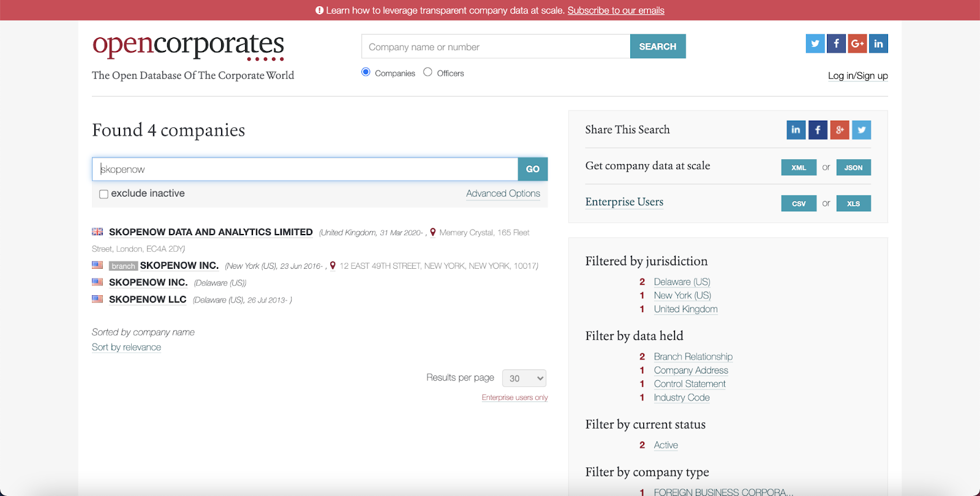This screenshot has width=980, height=496.
Task: Share this search on Google Plus
Action: [x=840, y=130]
